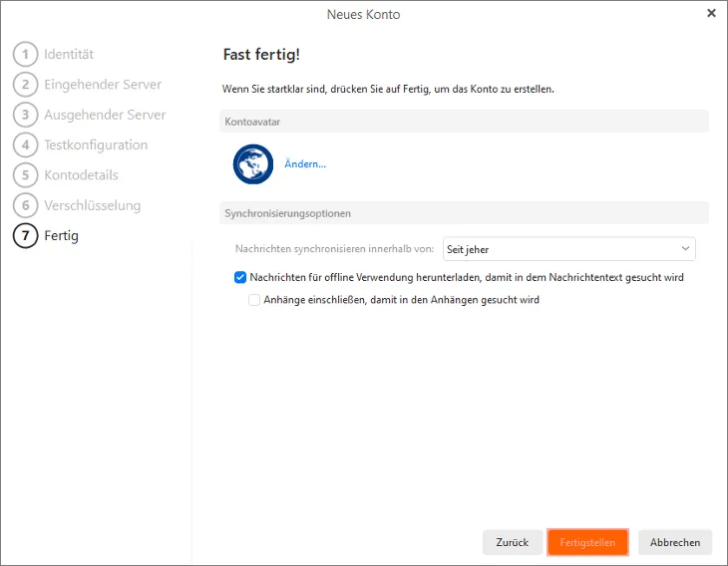Open the Verschlüsselung step label

93,206
